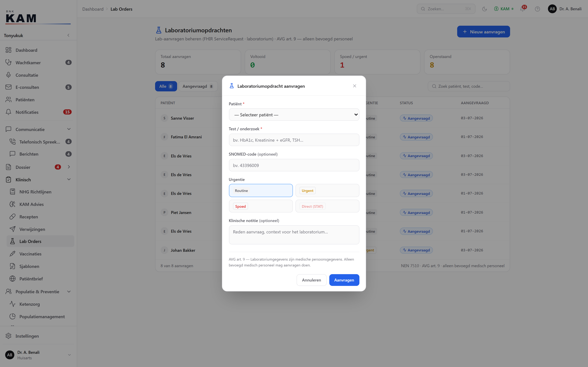Collapse the Klinisch sidebar section
588x367 pixels.
pos(69,179)
